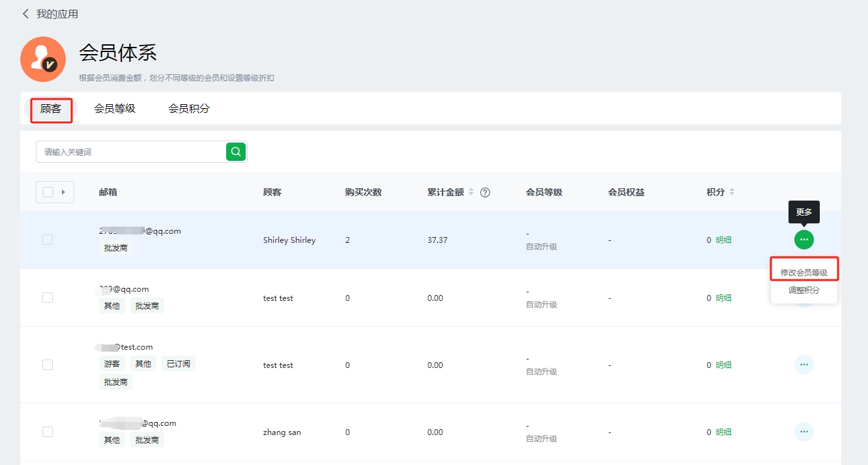Toggle the select-all checkbox in table header
This screenshot has height=465, width=868.
[48, 192]
